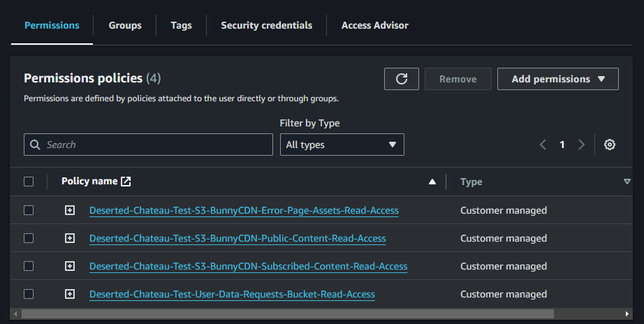Click the Type column sort arrow
Screen dimensions: 644x324
coord(627,182)
